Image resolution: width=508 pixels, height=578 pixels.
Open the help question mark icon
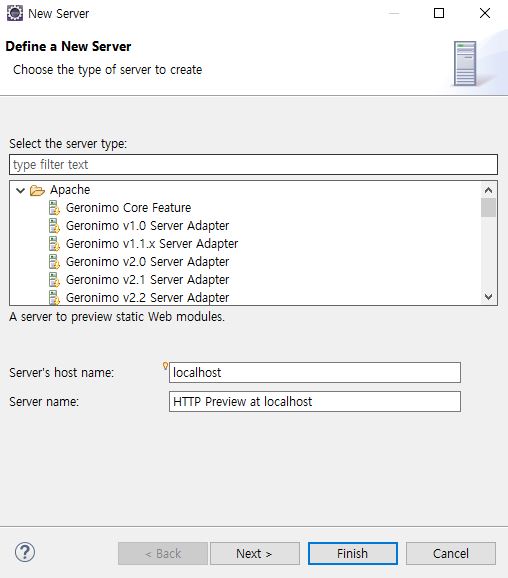tap(25, 553)
